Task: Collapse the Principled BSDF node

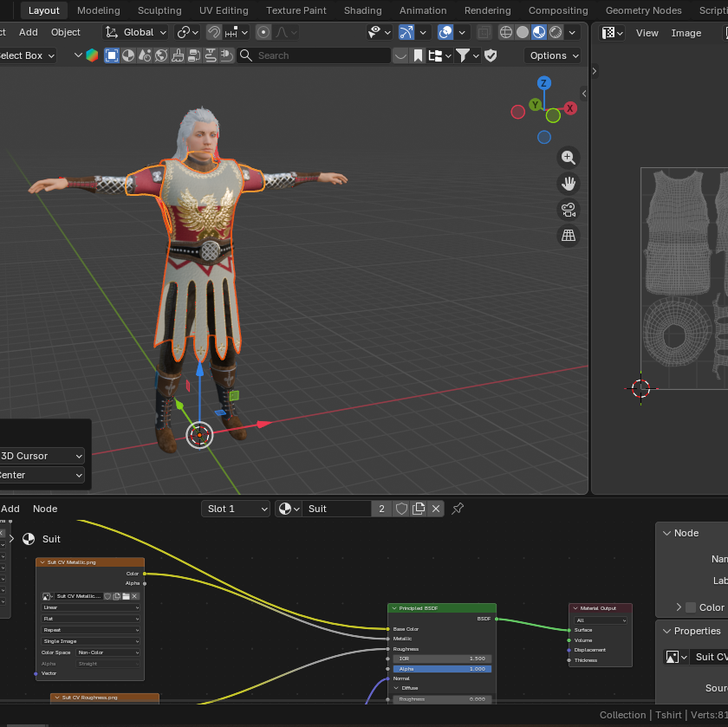Action: pyautogui.click(x=394, y=608)
